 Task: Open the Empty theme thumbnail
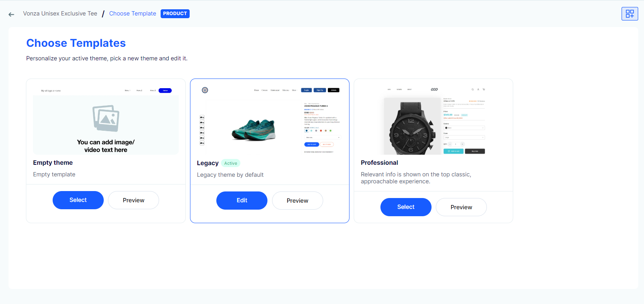[x=106, y=120]
